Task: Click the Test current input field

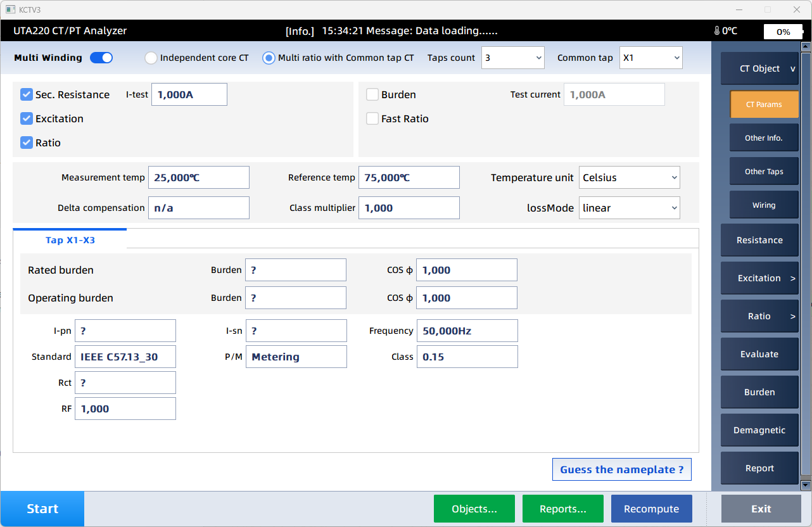Action: pyautogui.click(x=614, y=94)
